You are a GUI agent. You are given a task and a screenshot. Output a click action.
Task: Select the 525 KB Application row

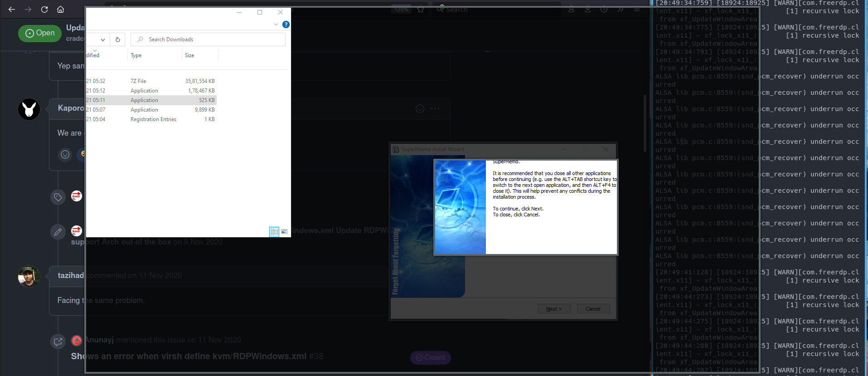151,100
